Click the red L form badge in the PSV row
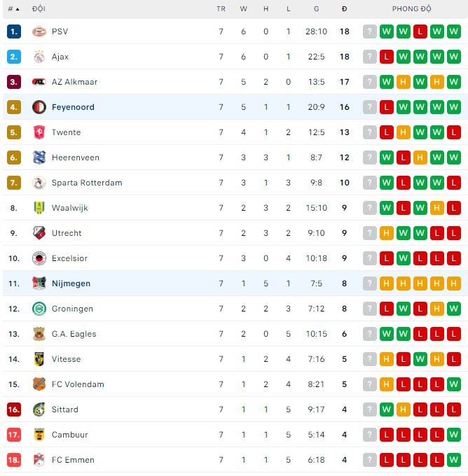The height and width of the screenshot is (476, 468). pyautogui.click(x=420, y=31)
